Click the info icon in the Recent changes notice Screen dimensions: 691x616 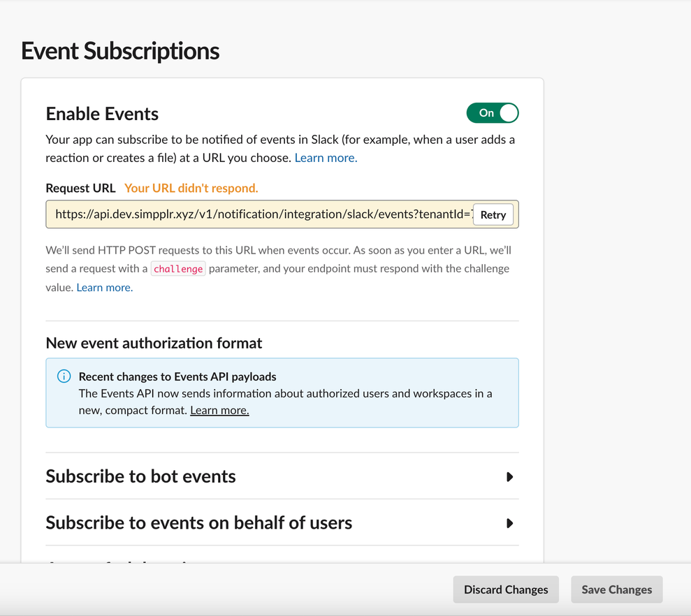click(x=64, y=376)
